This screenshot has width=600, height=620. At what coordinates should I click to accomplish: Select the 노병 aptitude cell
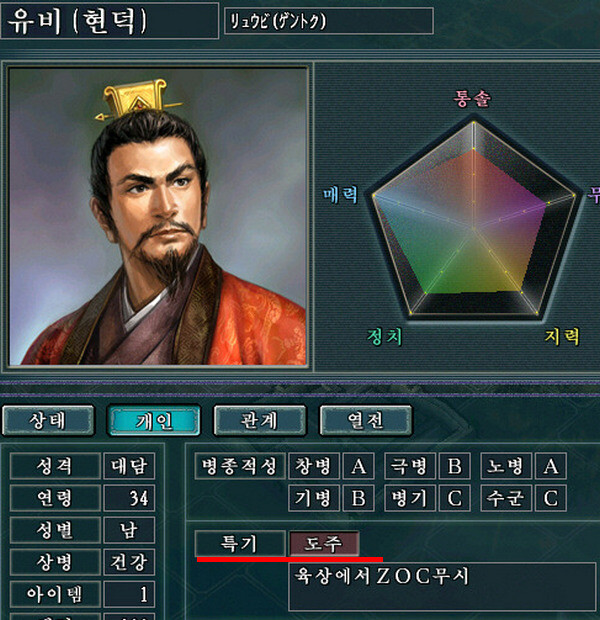pyautogui.click(x=506, y=466)
